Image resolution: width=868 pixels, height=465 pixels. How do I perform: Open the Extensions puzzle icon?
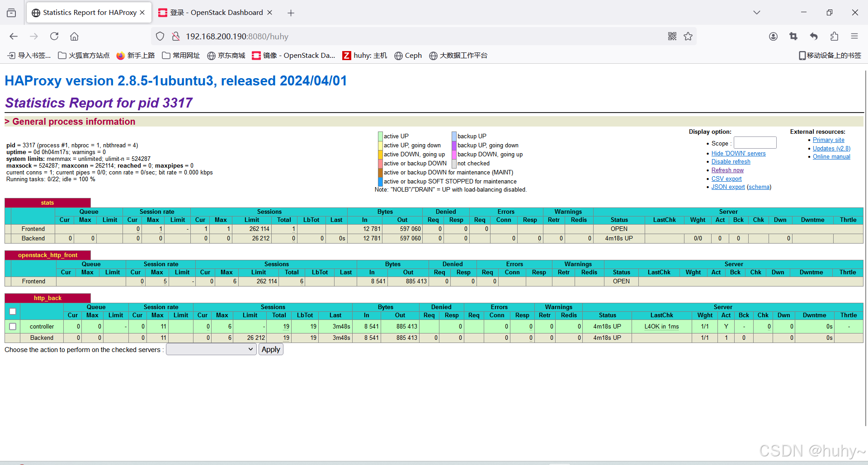[834, 36]
